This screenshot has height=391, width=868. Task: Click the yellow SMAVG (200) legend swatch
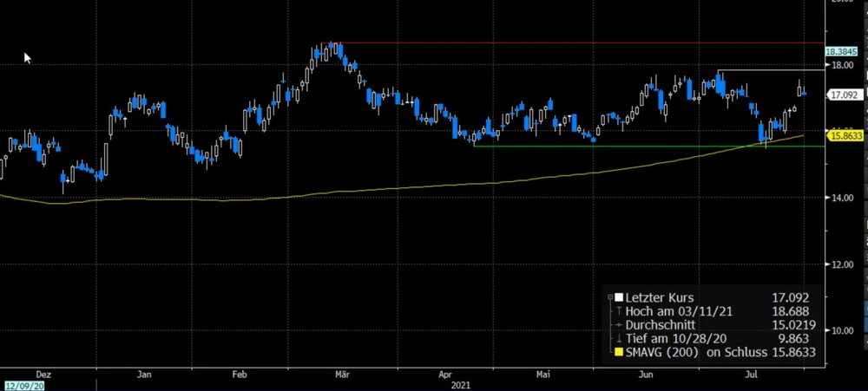(619, 353)
